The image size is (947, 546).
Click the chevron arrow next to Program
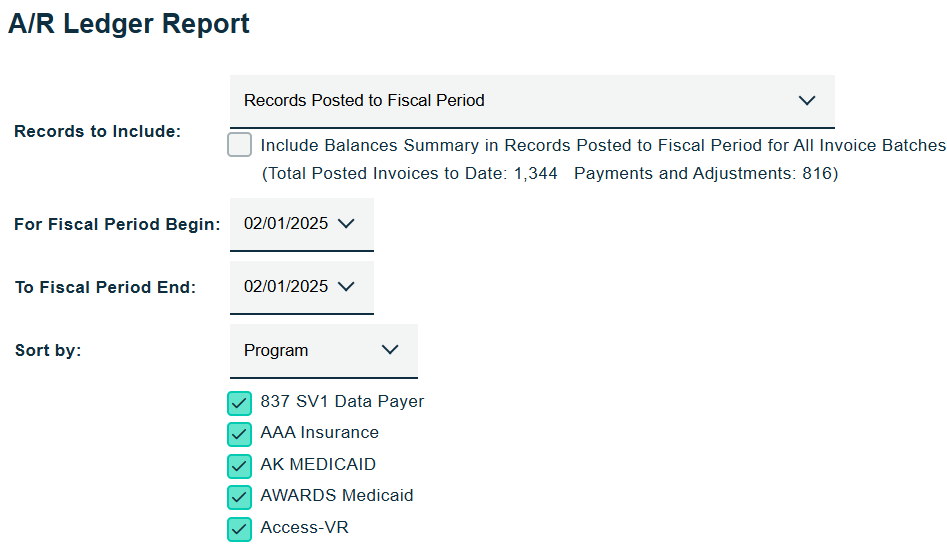click(x=390, y=350)
